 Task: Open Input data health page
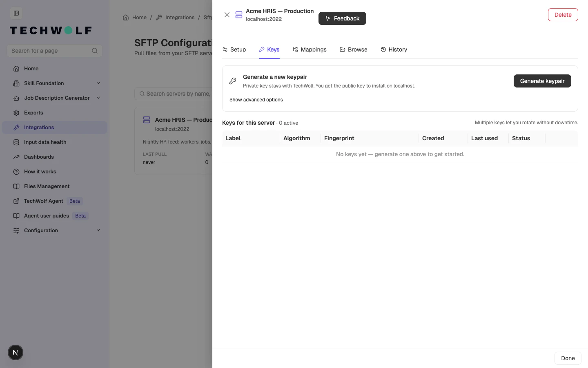[55, 142]
